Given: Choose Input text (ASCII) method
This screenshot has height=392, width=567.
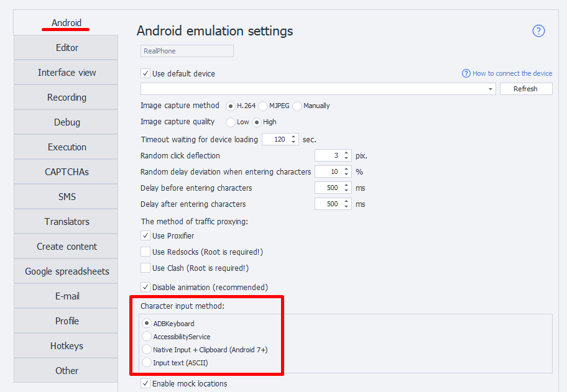Looking at the screenshot, I should click(147, 363).
